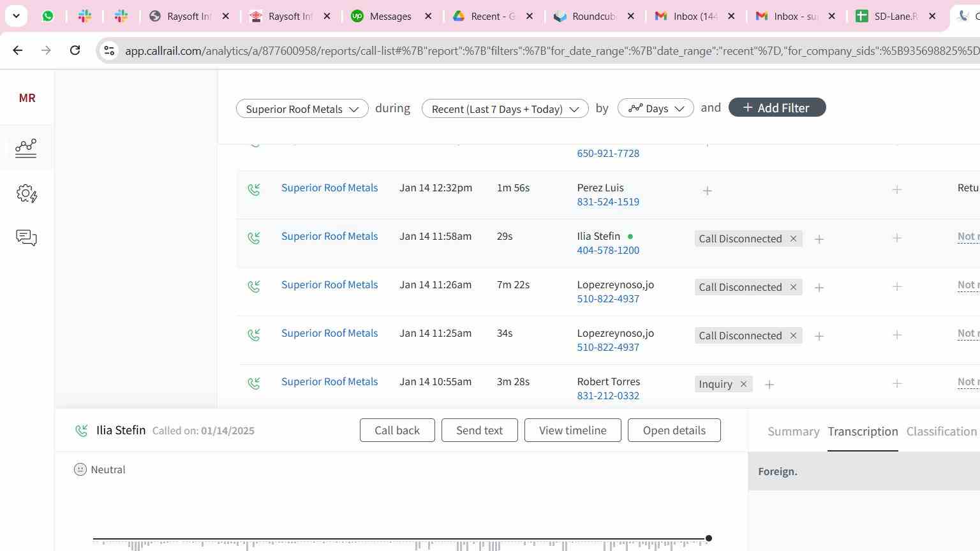Close the first Raysoft Inf browser tab

point(226,17)
